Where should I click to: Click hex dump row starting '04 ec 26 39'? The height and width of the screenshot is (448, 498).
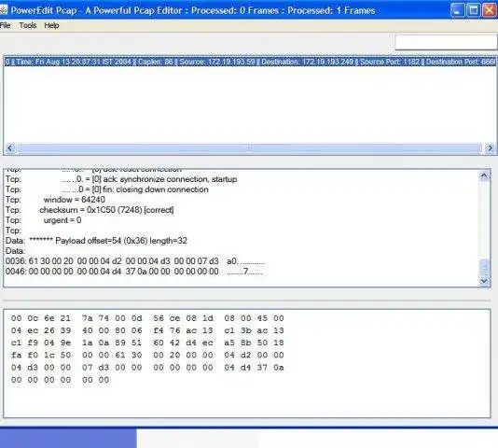click(x=147, y=330)
